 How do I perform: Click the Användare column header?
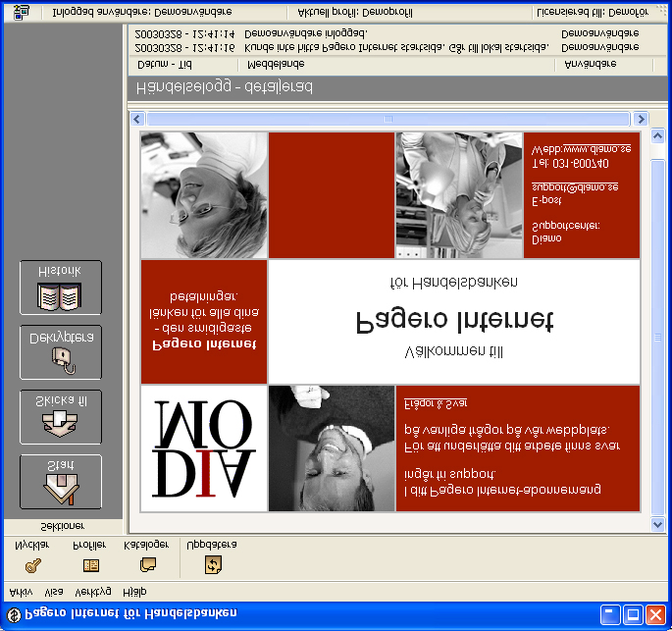(604, 65)
